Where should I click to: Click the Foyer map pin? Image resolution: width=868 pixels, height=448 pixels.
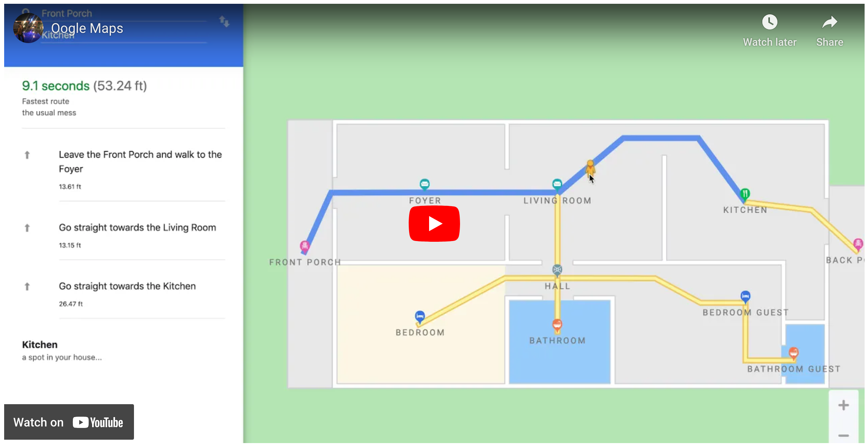click(425, 184)
